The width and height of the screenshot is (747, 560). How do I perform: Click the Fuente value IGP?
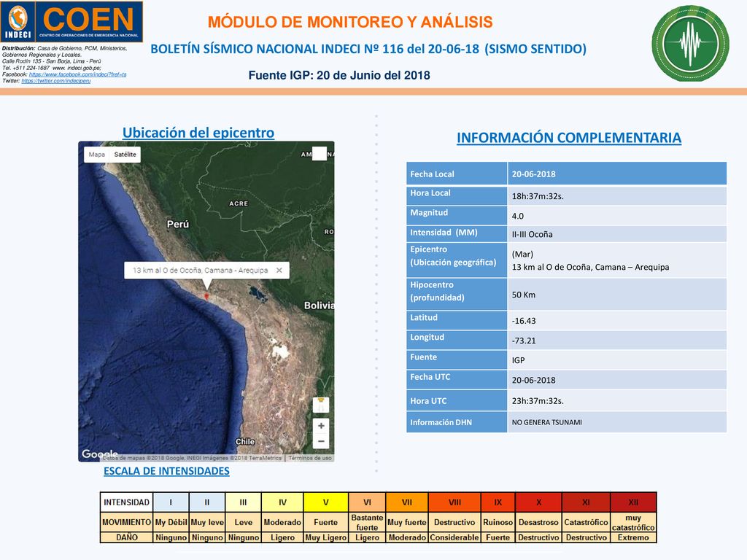(519, 360)
